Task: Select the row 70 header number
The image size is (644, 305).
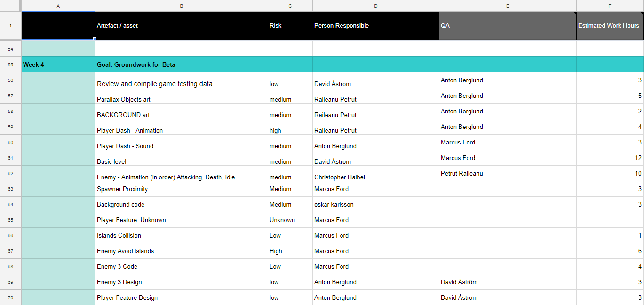Action: tap(10, 297)
